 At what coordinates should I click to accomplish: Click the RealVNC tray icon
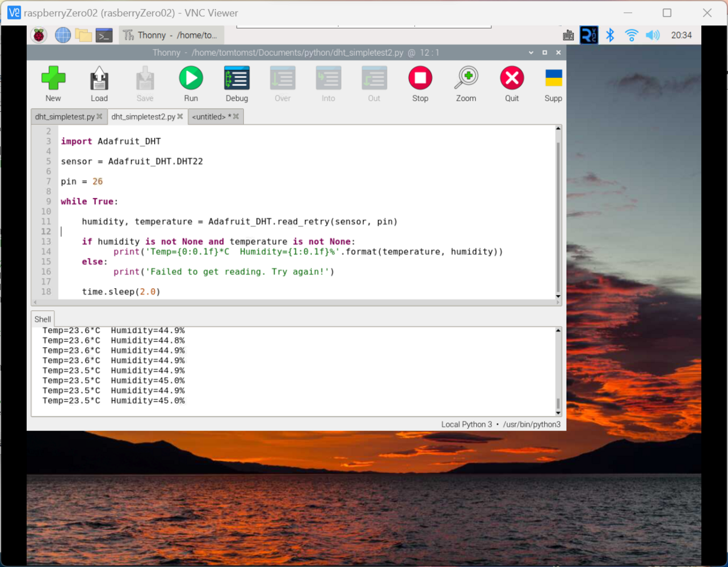(589, 35)
